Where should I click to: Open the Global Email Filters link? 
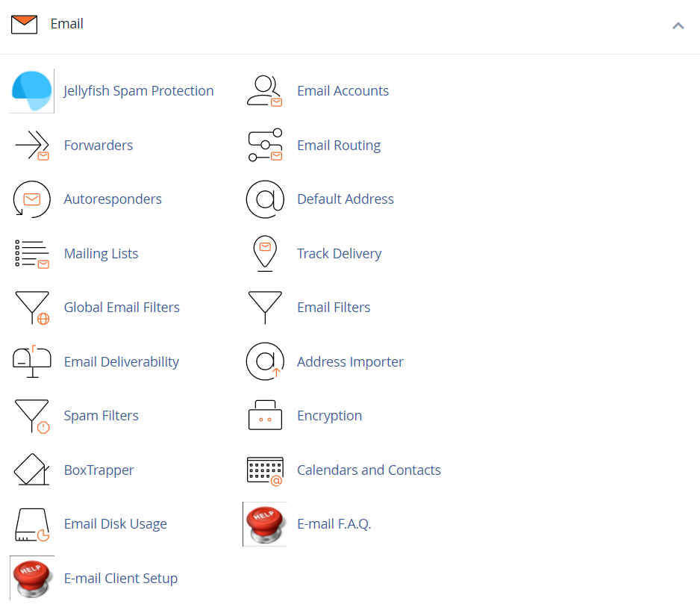tap(122, 308)
